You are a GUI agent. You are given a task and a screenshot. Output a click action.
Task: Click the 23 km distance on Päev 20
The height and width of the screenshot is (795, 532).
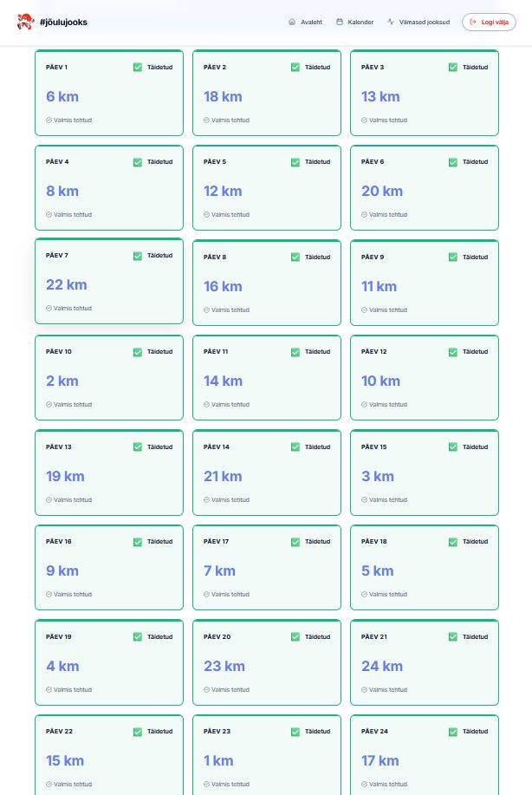click(224, 667)
